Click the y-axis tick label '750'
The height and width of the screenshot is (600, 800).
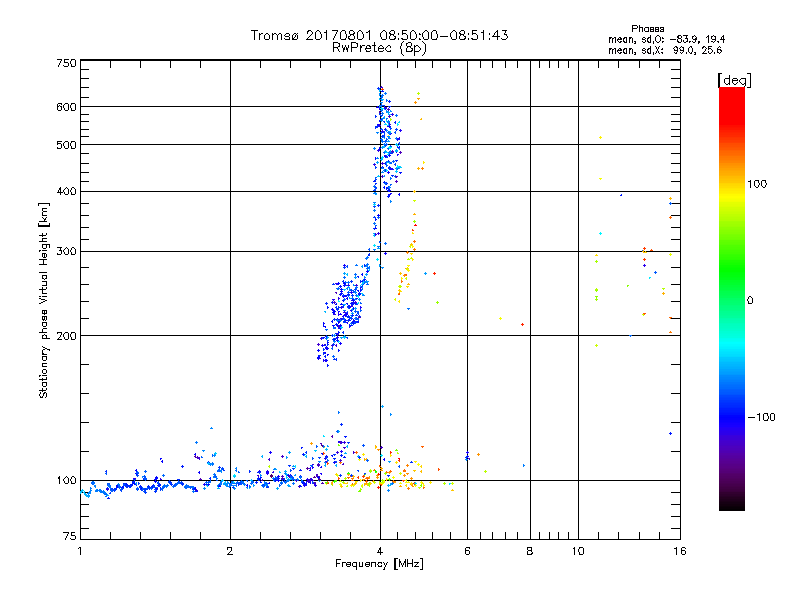tap(66, 63)
